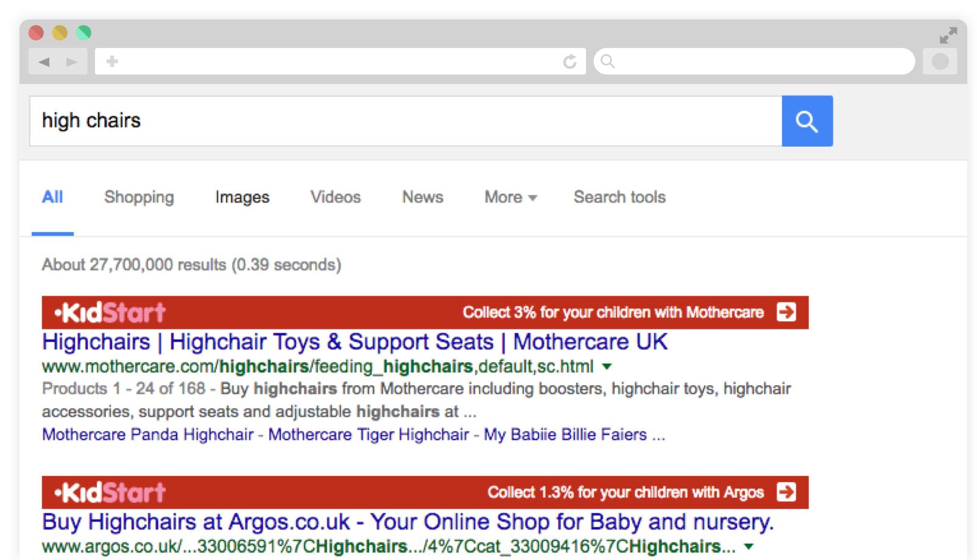
Task: Toggle fullscreen with the expand arrows icon
Action: click(948, 35)
